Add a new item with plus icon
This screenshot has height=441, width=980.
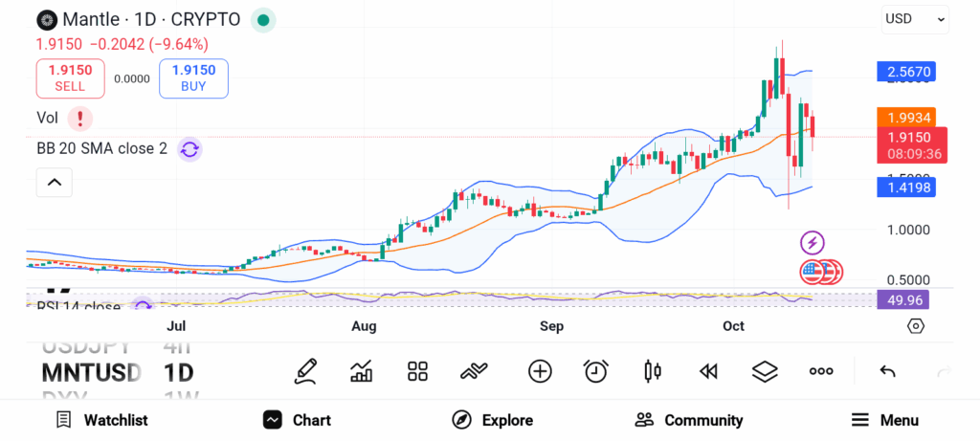point(540,371)
